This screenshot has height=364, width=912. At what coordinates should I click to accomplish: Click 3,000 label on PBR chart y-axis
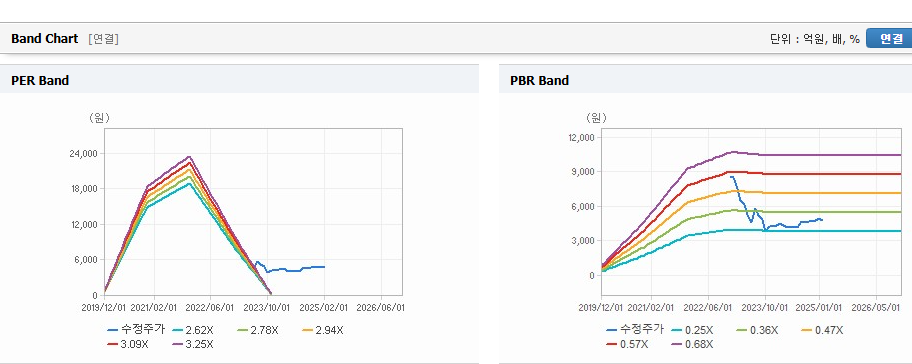[584, 241]
